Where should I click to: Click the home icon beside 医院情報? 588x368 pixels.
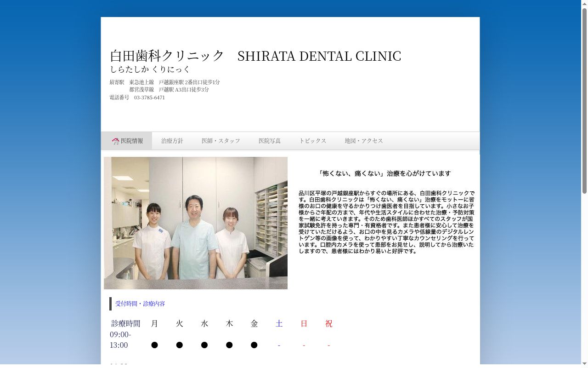pyautogui.click(x=115, y=141)
